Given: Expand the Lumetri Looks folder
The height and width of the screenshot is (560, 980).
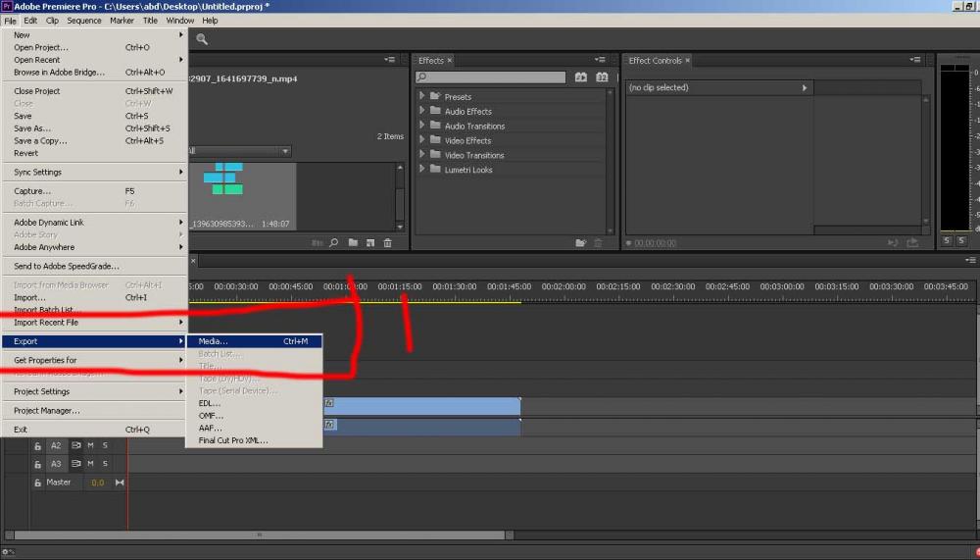Looking at the screenshot, I should pos(421,169).
